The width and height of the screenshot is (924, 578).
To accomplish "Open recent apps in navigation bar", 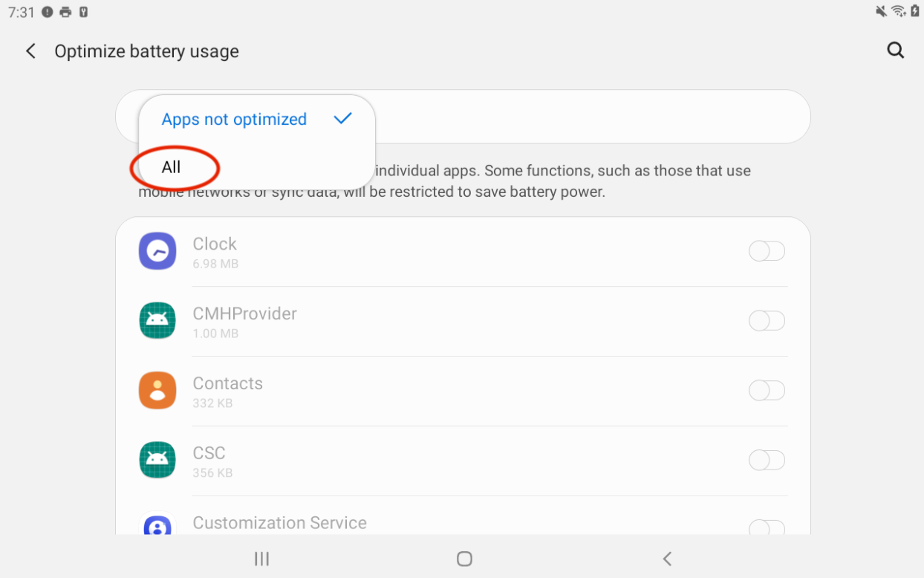I will [x=261, y=559].
